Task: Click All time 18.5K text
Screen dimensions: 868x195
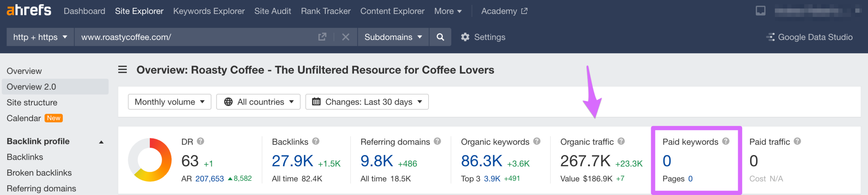Action: coord(386,178)
